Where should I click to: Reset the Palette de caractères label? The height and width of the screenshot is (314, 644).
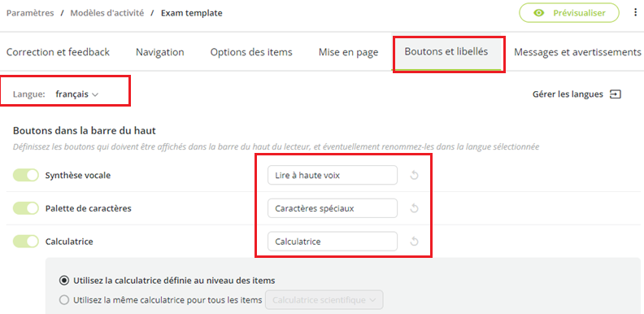[x=415, y=208]
